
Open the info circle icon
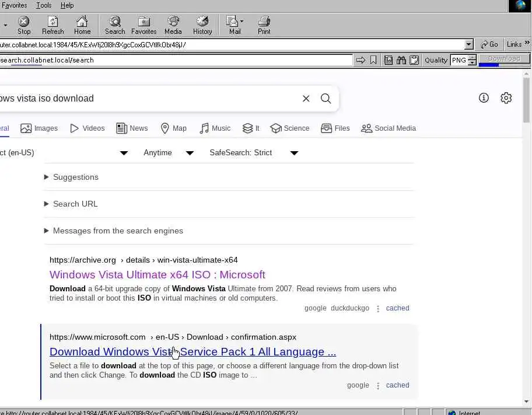[484, 98]
